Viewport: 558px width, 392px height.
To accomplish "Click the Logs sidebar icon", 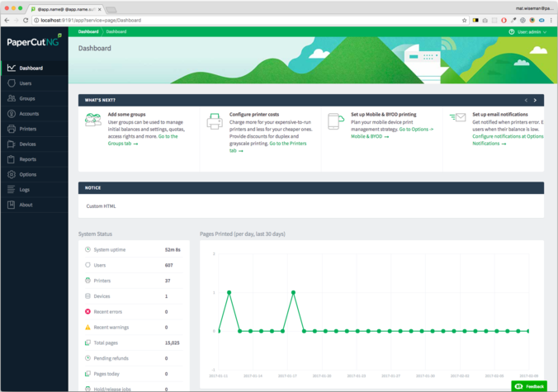I will pyautogui.click(x=11, y=190).
